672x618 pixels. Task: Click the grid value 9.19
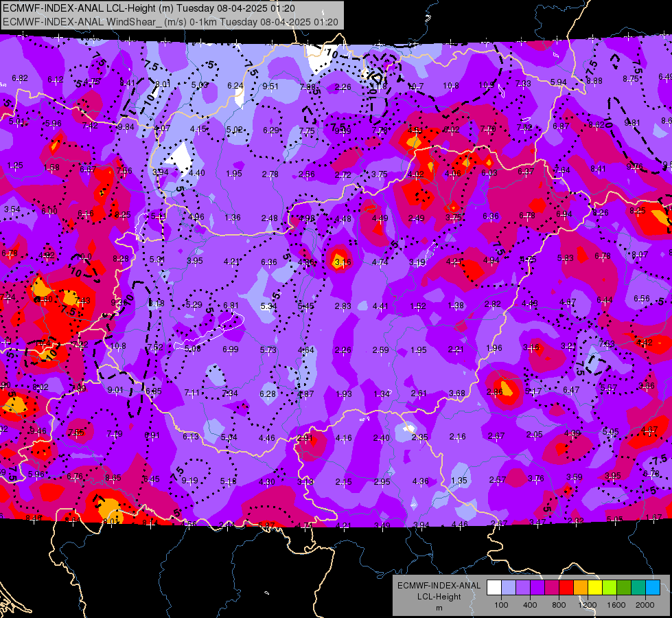pyautogui.click(x=190, y=481)
